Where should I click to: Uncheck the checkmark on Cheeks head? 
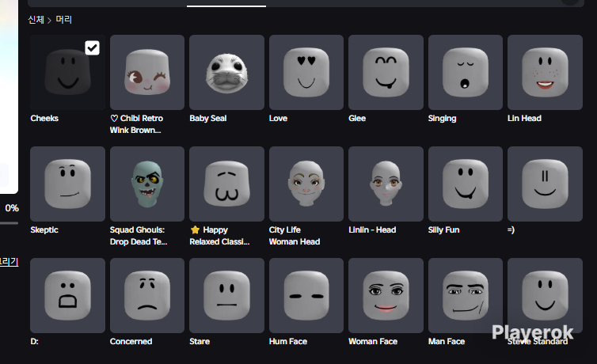click(x=92, y=48)
